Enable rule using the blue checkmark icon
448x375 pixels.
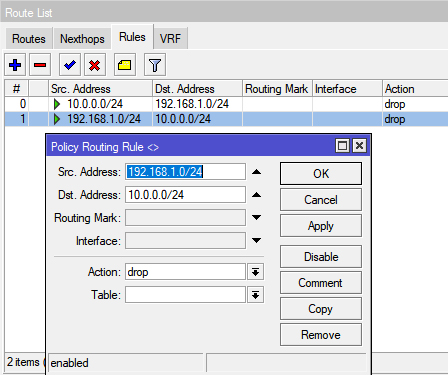click(70, 65)
